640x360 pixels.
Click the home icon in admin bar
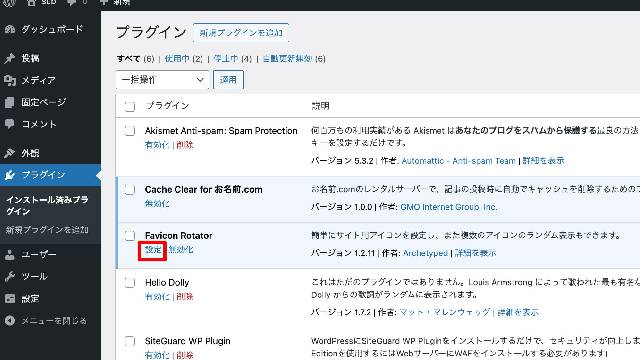coord(31,2)
